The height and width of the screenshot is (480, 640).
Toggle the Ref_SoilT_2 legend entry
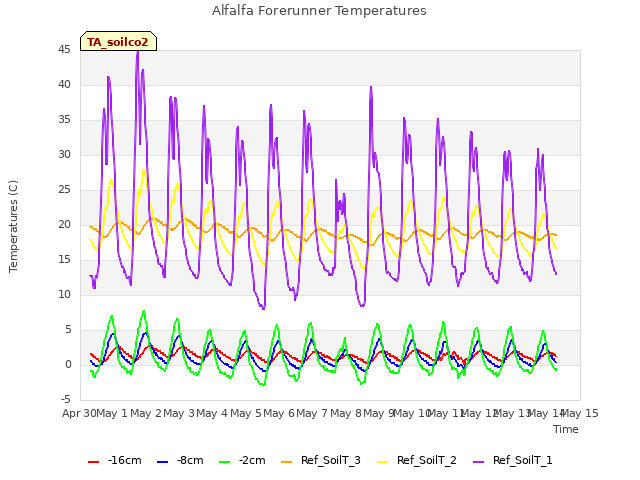[x=417, y=461]
